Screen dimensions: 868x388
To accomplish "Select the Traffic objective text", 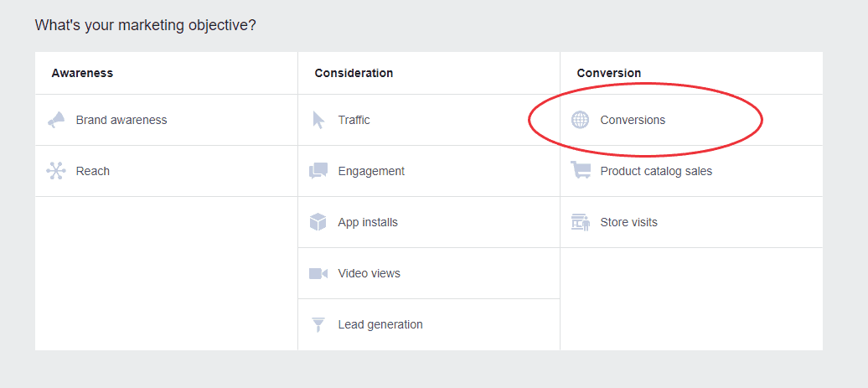I will click(354, 120).
